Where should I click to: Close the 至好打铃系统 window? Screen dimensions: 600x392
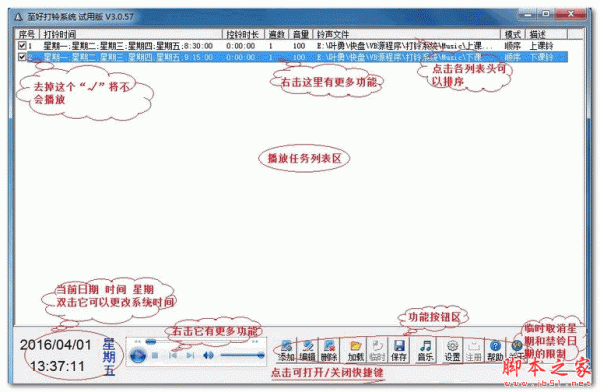point(571,15)
